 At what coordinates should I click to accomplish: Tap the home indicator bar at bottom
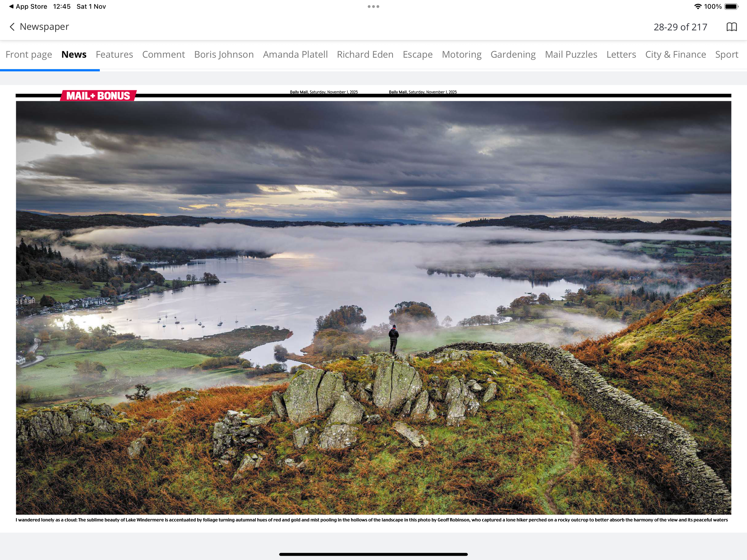[x=373, y=554]
